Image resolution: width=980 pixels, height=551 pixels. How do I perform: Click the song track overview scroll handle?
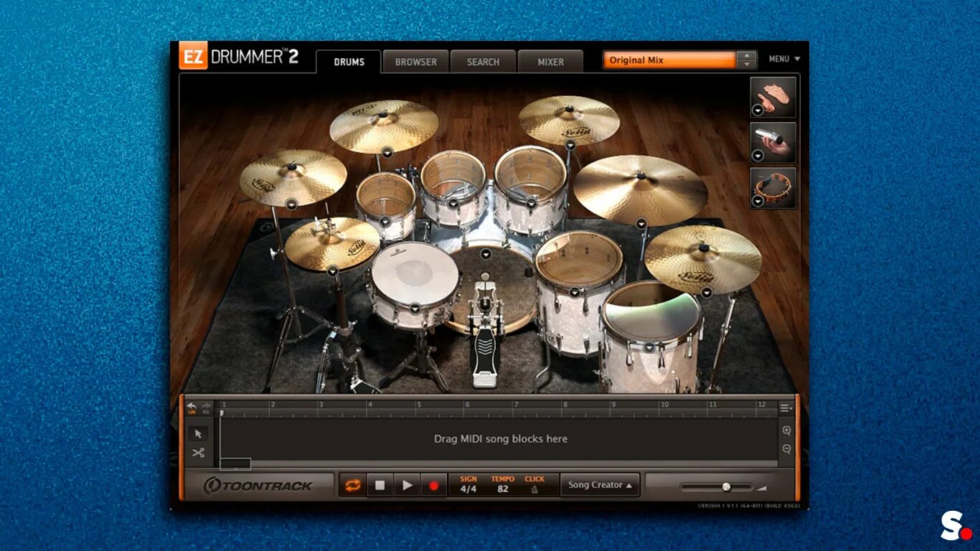pyautogui.click(x=235, y=464)
